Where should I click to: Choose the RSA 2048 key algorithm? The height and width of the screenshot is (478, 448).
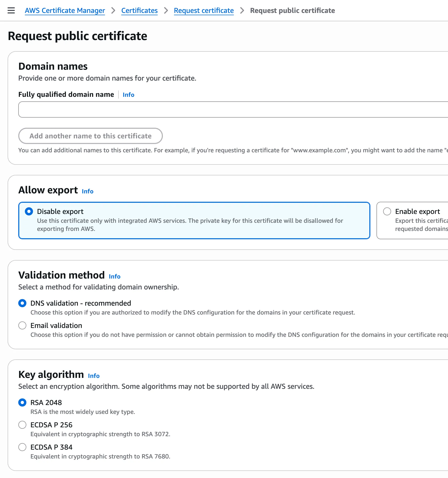(22, 402)
